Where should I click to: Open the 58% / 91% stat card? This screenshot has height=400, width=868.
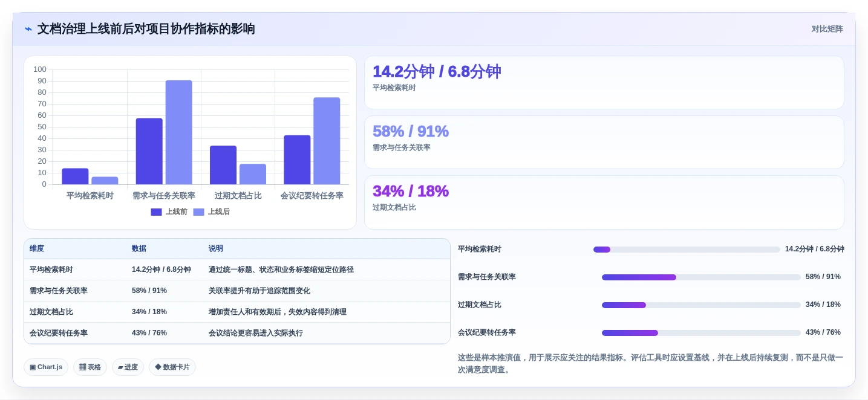click(604, 143)
